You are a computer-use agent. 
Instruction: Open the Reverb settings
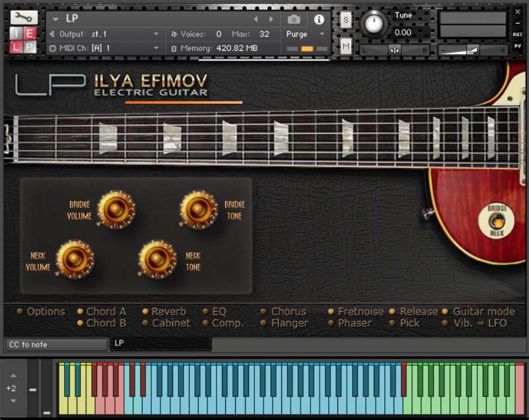(x=164, y=312)
